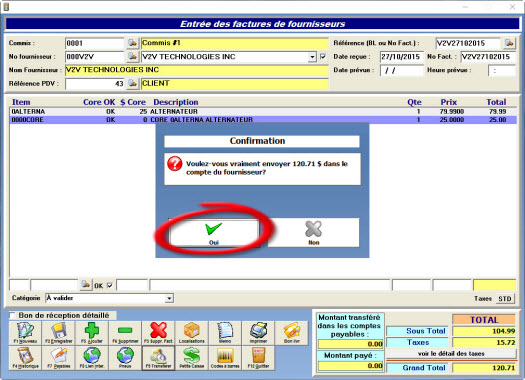The image size is (525, 380).
Task: Click the Codes à barres barcode icon
Action: (225, 358)
